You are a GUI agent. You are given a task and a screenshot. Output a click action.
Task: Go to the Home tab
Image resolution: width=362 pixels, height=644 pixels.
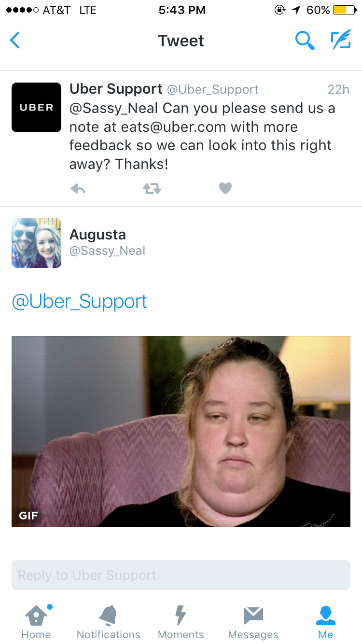36,622
